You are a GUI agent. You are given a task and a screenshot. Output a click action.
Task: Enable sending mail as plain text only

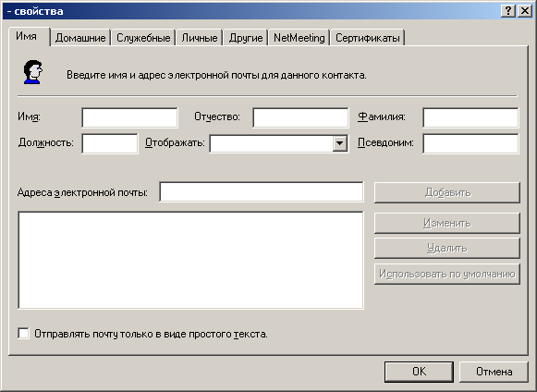(x=23, y=334)
